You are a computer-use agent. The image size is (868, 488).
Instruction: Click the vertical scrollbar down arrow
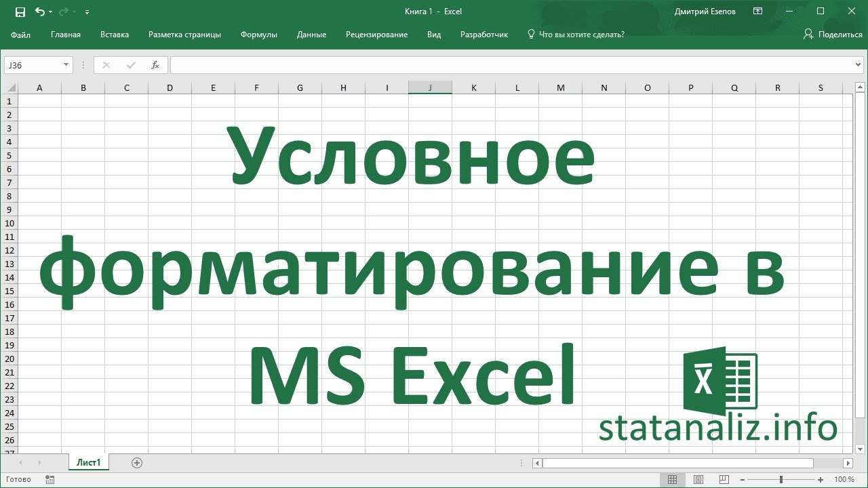(859, 448)
